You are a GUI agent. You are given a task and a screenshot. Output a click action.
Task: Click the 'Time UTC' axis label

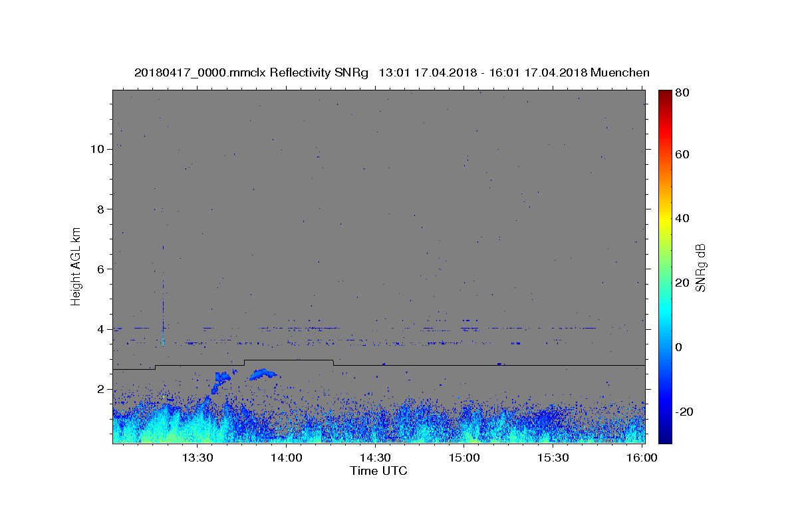coord(378,471)
